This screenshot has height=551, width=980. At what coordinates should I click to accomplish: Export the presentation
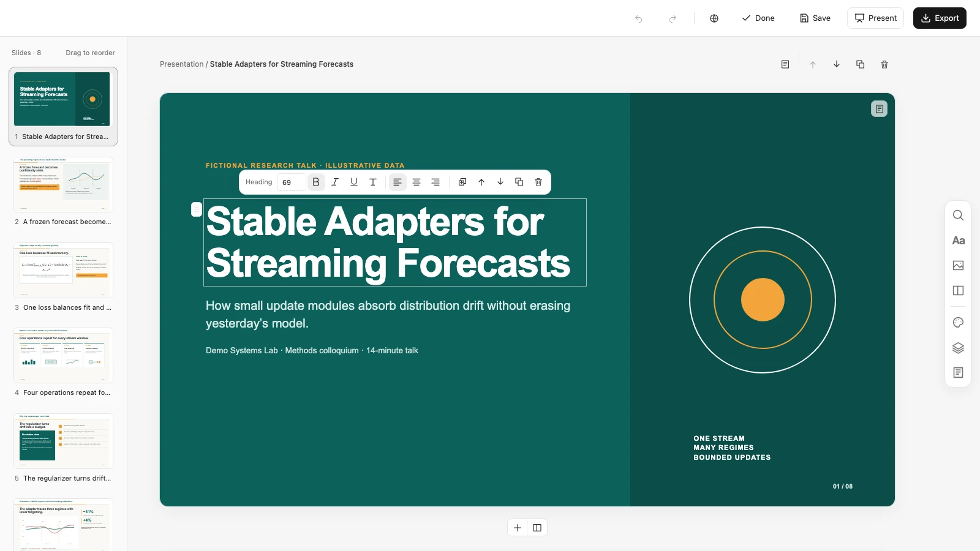pos(940,18)
